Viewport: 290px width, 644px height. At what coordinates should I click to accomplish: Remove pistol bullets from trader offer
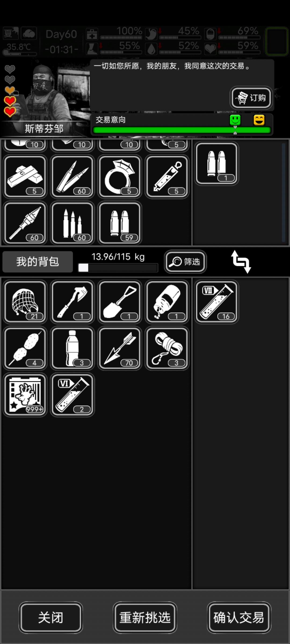tap(217, 163)
